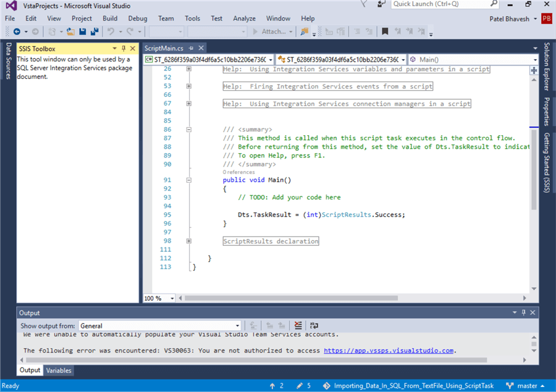
Task: Switch to the Variables tab
Action: (59, 370)
